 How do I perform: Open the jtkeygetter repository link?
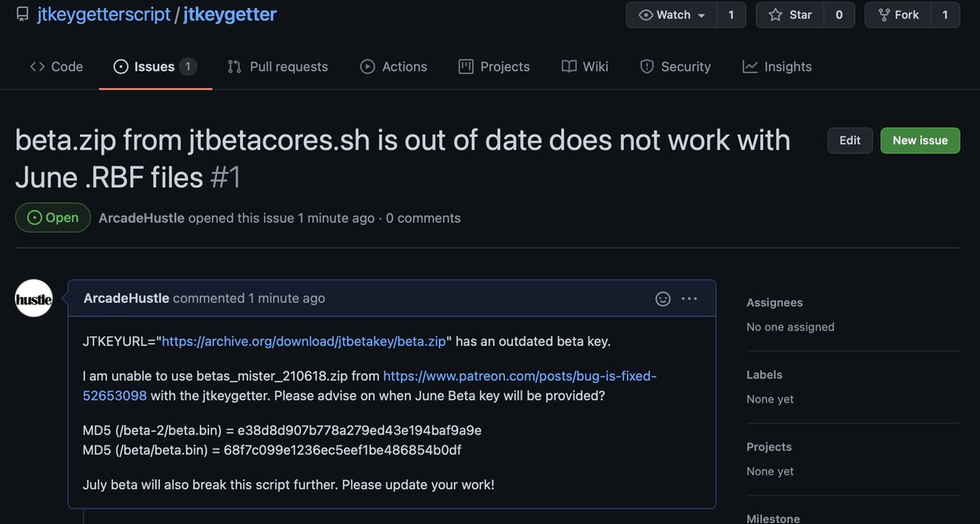[x=229, y=15]
